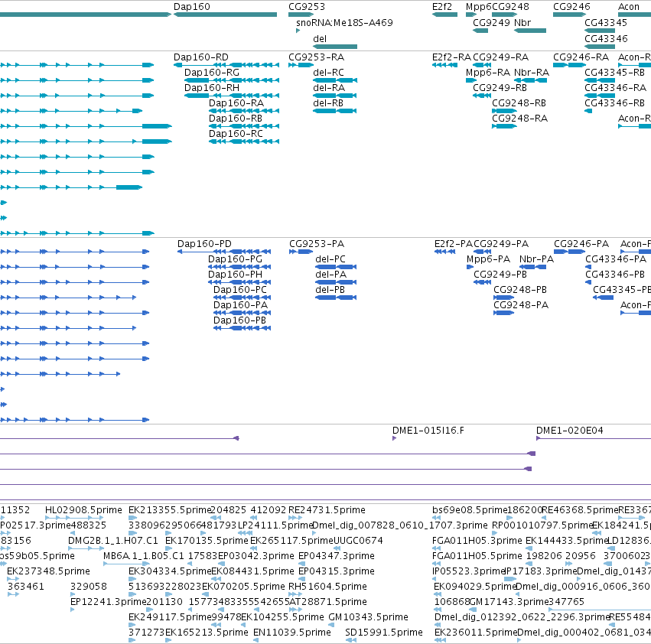The width and height of the screenshot is (651, 644).
Task: Select transcript Dap160-RB
Action: pos(236,119)
